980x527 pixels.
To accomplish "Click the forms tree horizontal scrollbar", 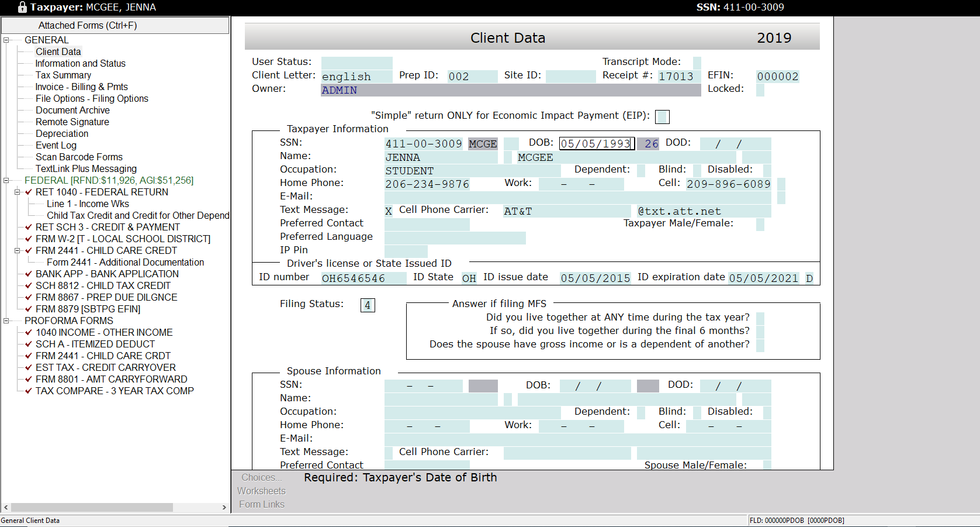I will pyautogui.click(x=92, y=508).
